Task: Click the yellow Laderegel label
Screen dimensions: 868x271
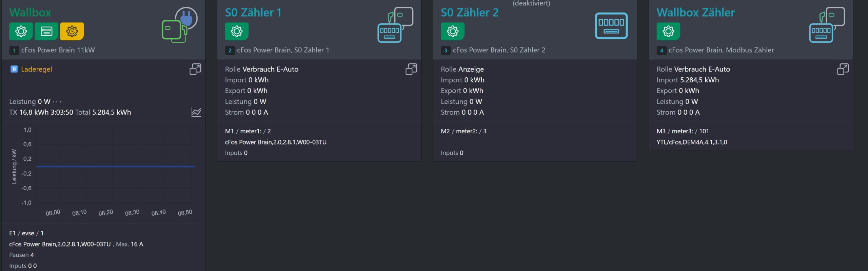Action: pyautogui.click(x=37, y=69)
